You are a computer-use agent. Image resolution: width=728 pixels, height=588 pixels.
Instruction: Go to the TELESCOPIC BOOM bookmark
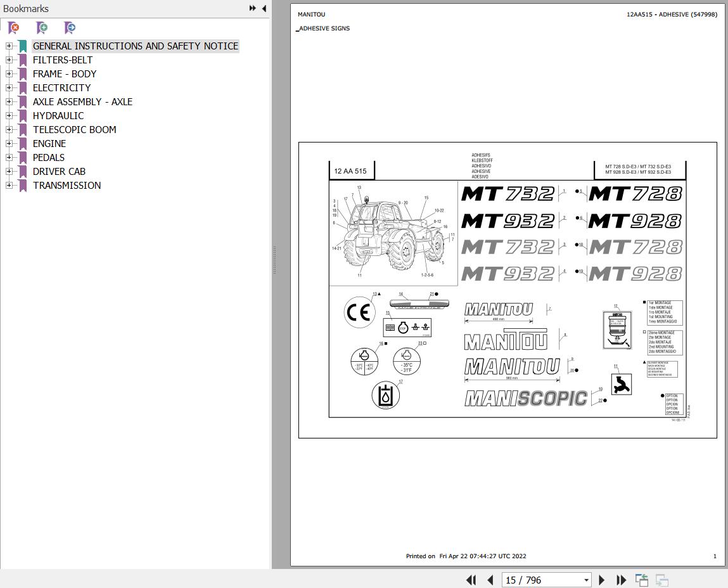[x=75, y=130]
